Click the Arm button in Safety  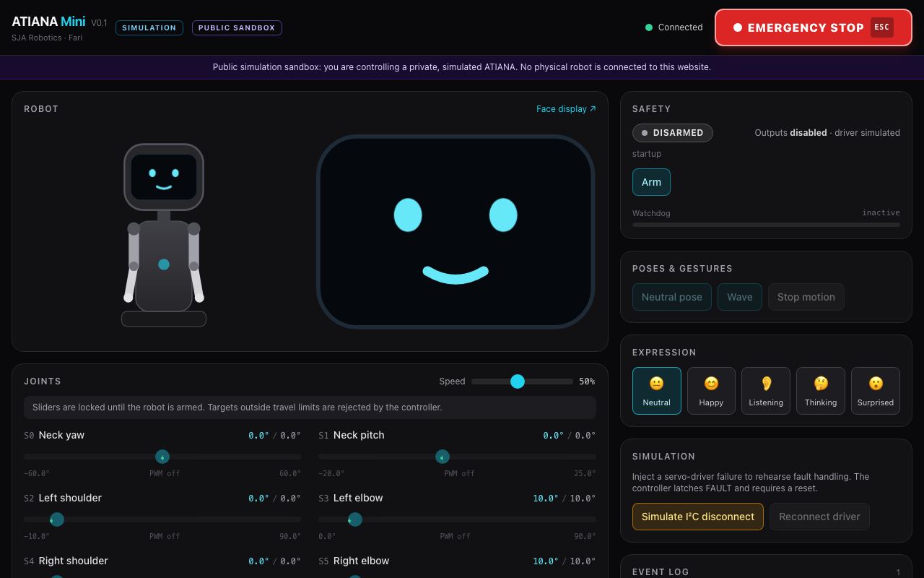pyautogui.click(x=651, y=182)
